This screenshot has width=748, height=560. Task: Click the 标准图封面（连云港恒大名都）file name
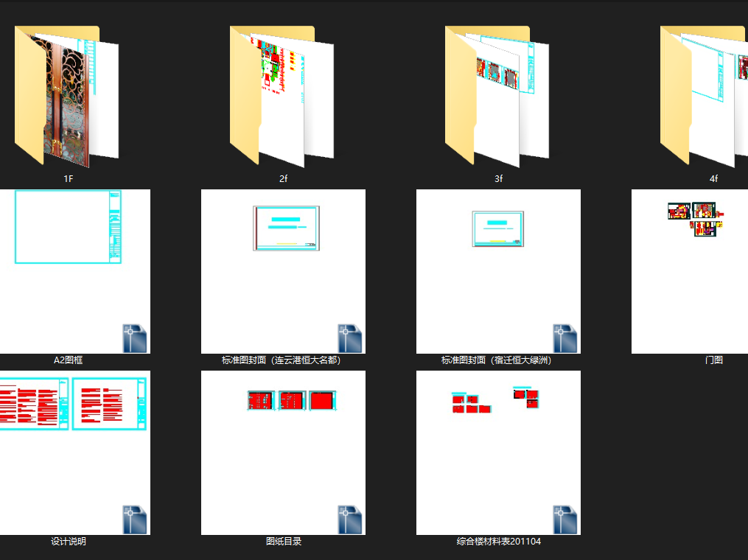coord(282,360)
